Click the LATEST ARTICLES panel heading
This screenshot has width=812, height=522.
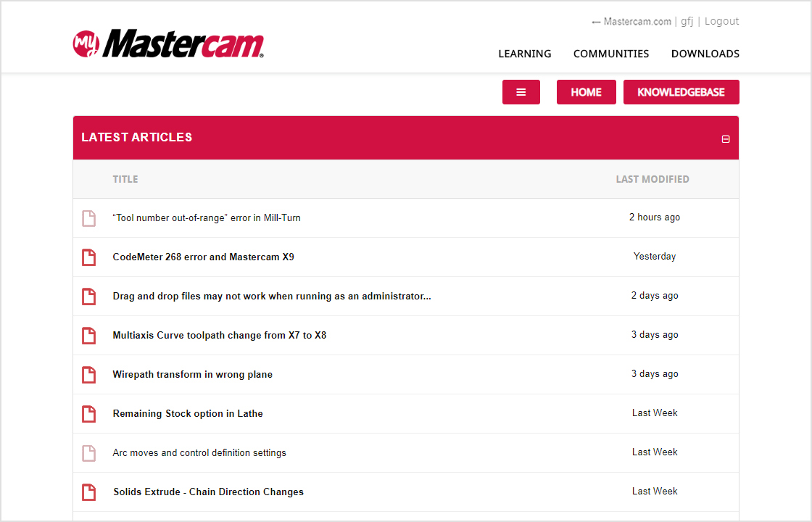(137, 137)
